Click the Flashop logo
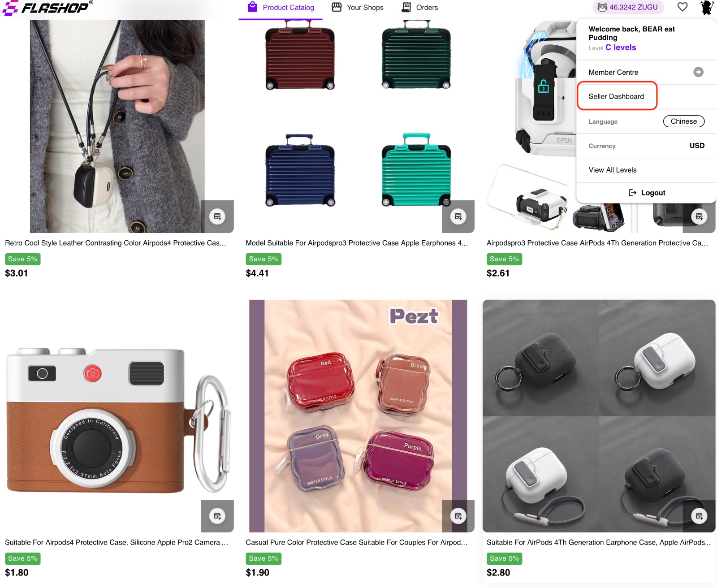Viewport: 717px width, 588px height. click(47, 8)
